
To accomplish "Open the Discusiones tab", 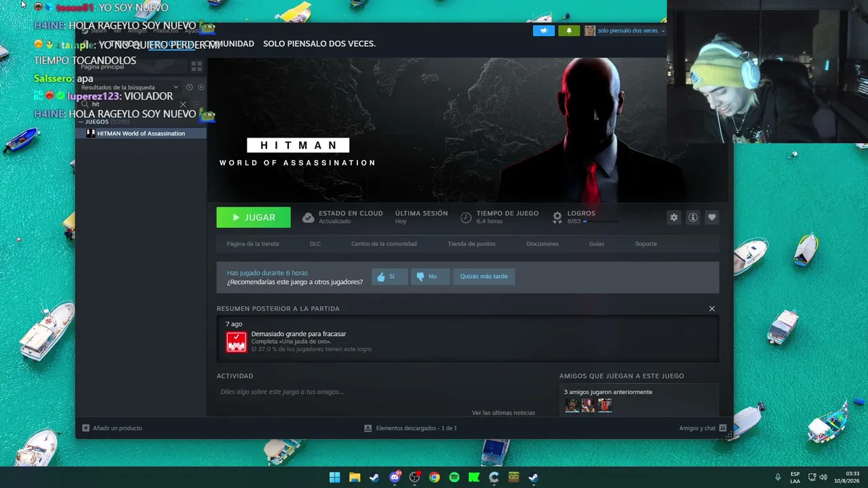I will pyautogui.click(x=542, y=244).
